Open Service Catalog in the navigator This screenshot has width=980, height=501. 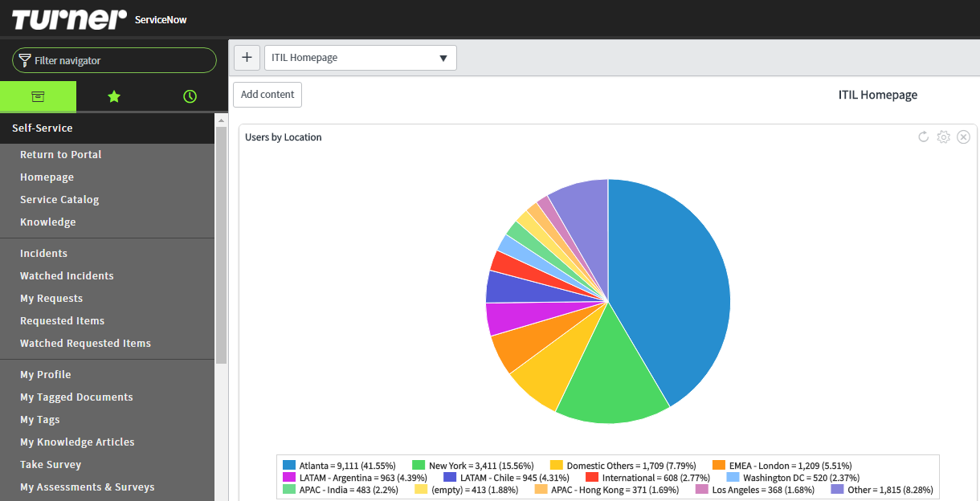coord(59,200)
